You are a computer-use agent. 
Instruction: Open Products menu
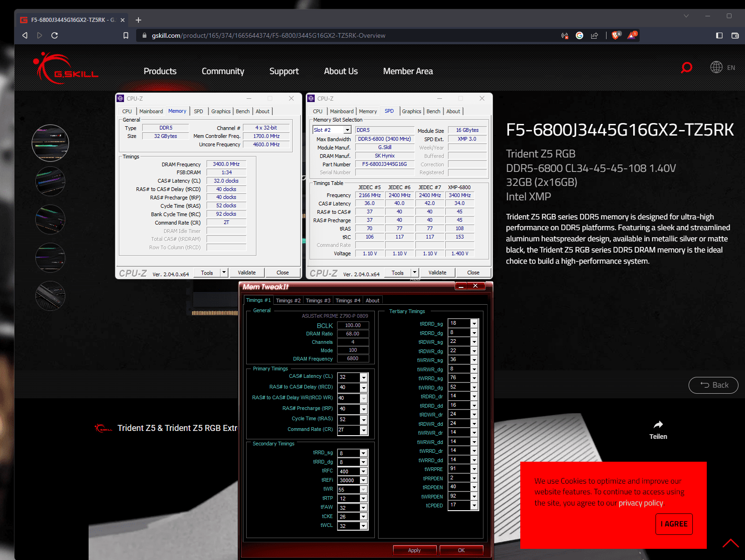[160, 71]
